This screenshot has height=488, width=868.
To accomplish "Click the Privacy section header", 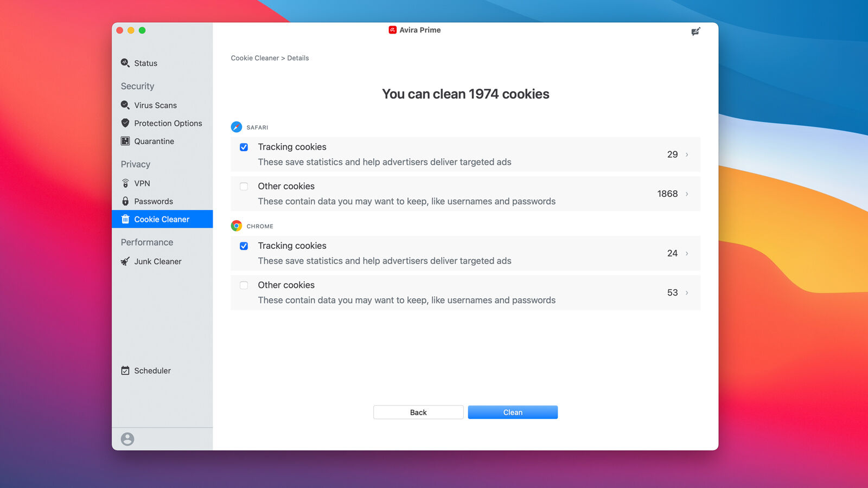I will [x=136, y=164].
